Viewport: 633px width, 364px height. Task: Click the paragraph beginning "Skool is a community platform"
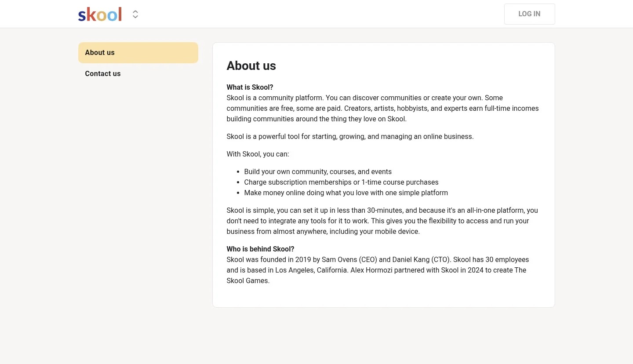click(383, 108)
